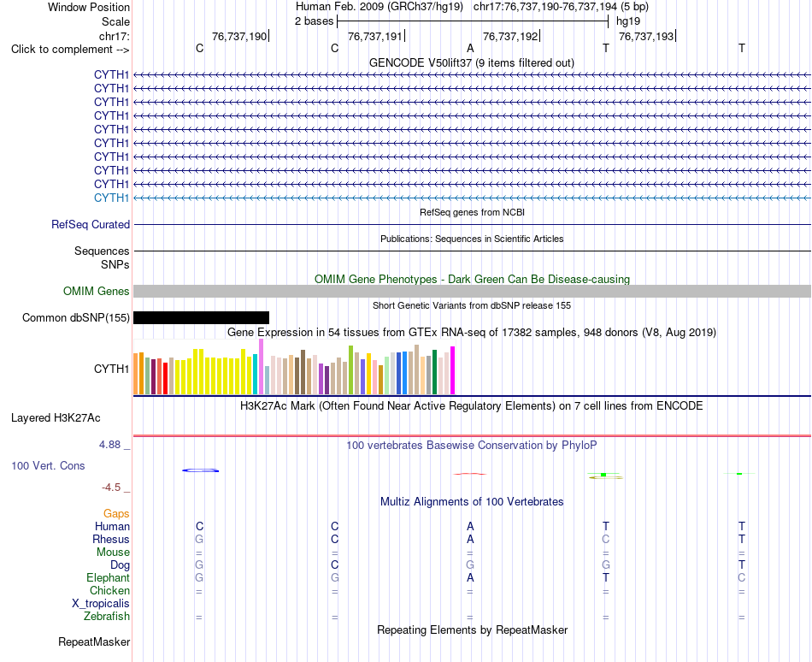Click the Window Position label
Viewport: 812px width, 662px height.
point(89,7)
